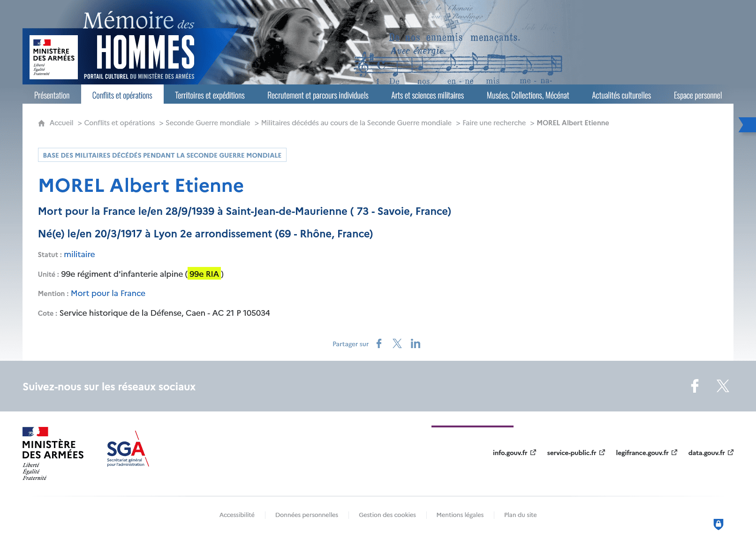Click the Suivez-nous sur les réseaux sociaux heading

coord(109,387)
